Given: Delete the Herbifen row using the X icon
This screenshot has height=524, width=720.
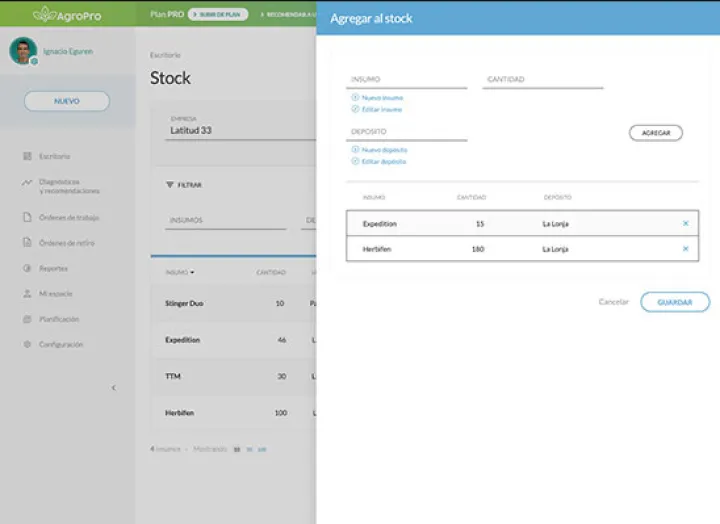Looking at the screenshot, I should pos(685,248).
